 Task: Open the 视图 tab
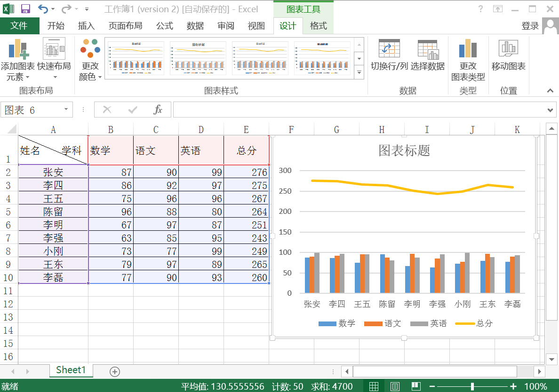256,26
